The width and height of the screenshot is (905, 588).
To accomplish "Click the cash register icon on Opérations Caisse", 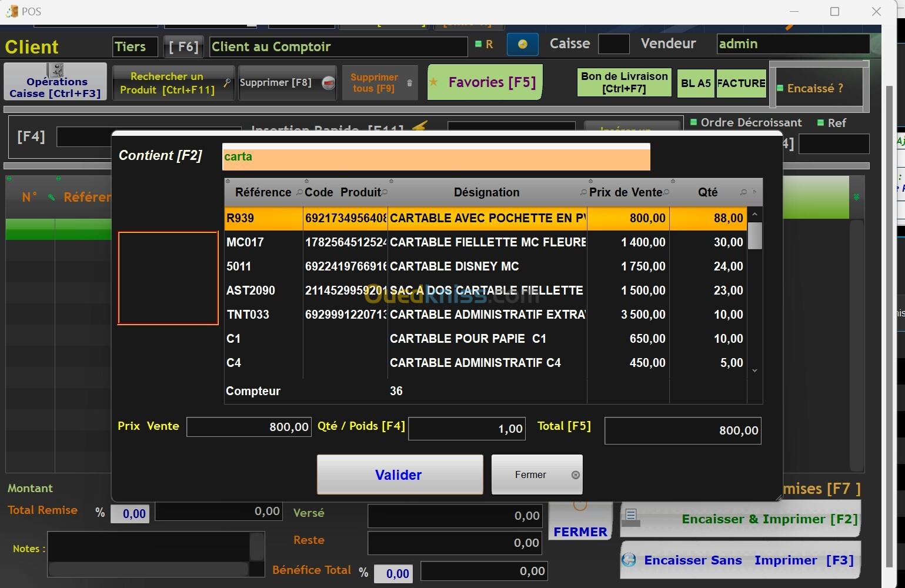I will click(56, 70).
